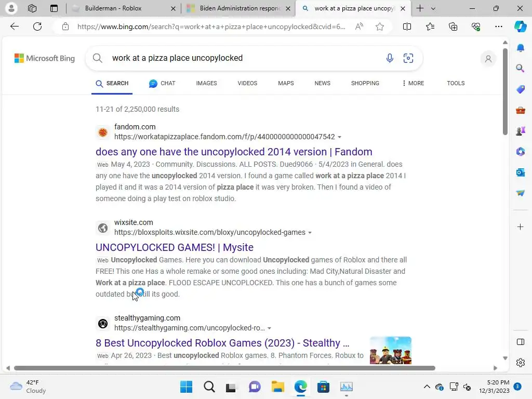Activate Read aloud icon in address bar
532x399 pixels.
click(359, 26)
